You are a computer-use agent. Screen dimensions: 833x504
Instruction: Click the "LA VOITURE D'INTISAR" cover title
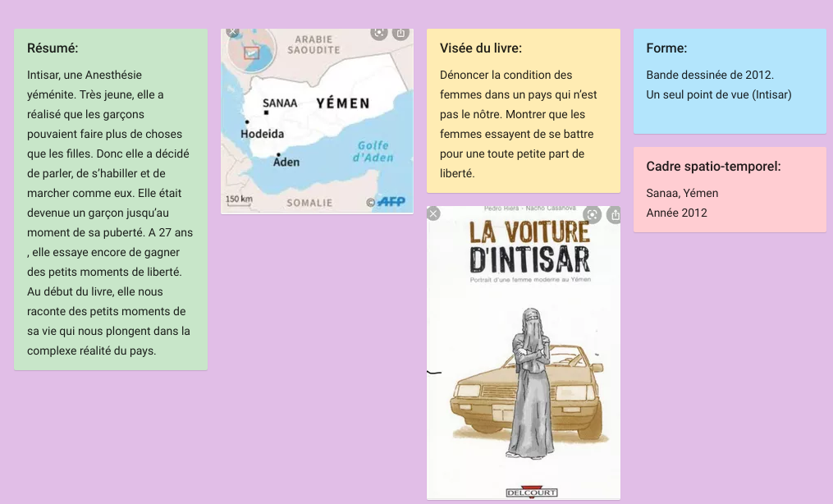tap(529, 246)
